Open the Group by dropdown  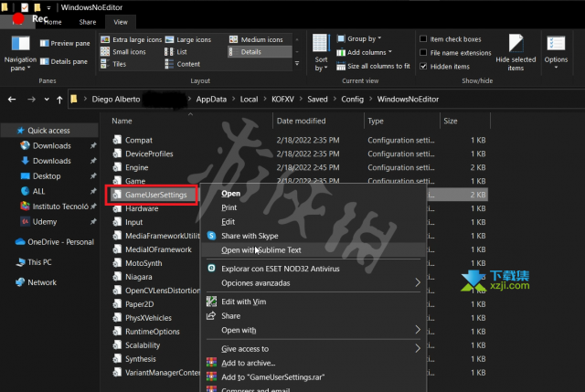pos(359,38)
